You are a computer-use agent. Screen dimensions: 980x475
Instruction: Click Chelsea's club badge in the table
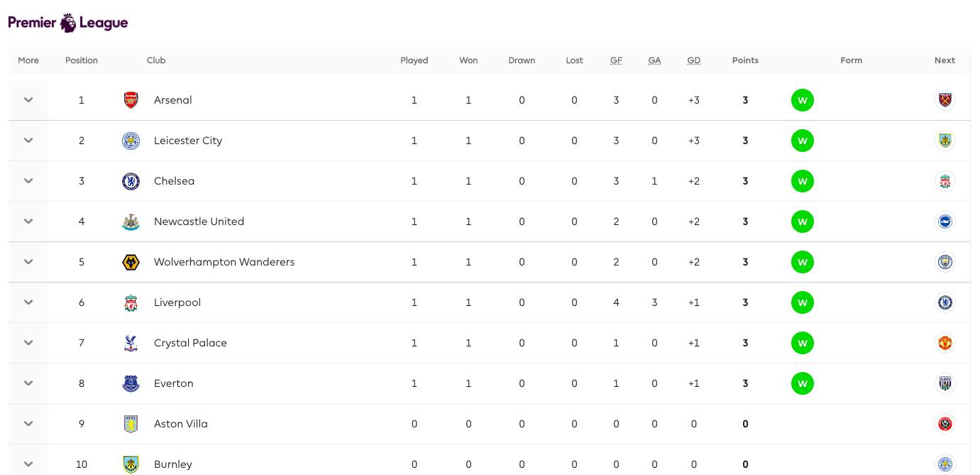pyautogui.click(x=131, y=181)
